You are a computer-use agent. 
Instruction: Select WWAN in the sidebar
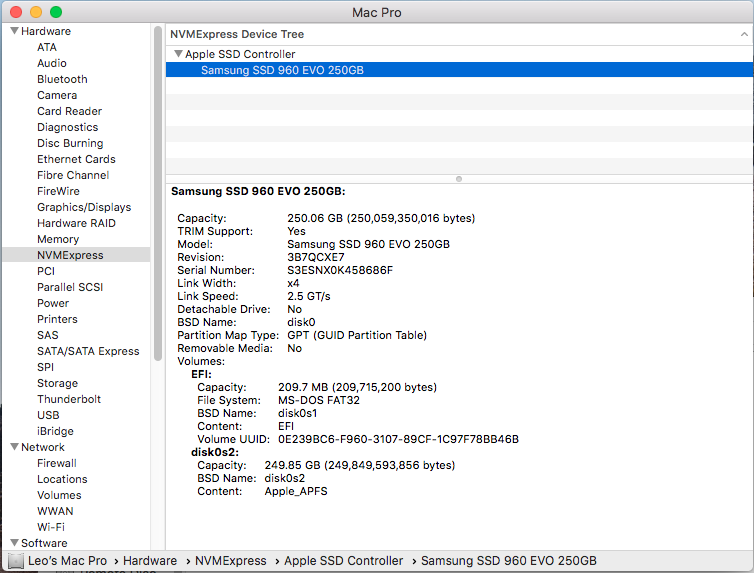(55, 511)
